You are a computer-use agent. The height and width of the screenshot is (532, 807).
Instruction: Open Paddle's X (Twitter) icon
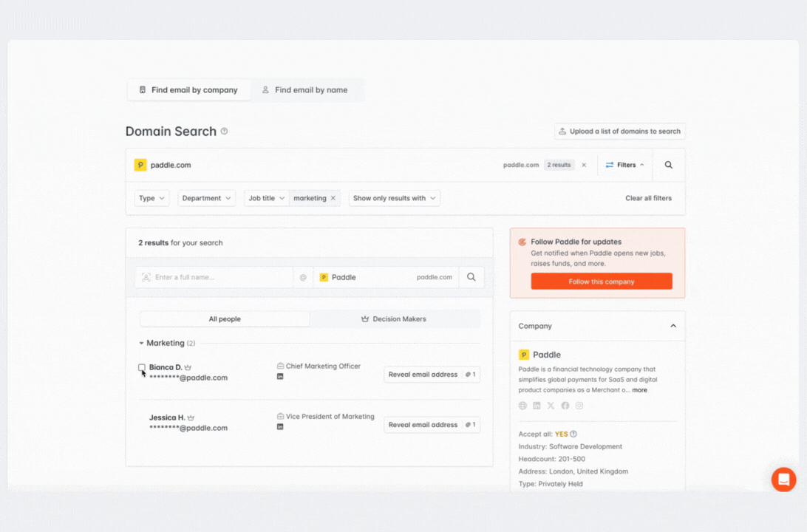coord(551,406)
